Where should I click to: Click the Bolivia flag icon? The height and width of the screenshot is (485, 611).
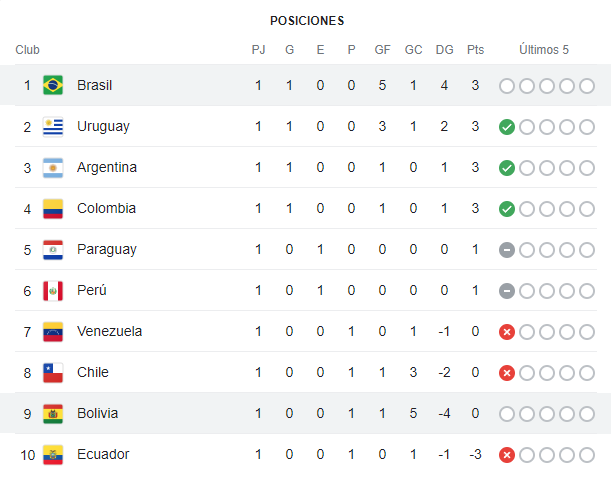tap(53, 413)
